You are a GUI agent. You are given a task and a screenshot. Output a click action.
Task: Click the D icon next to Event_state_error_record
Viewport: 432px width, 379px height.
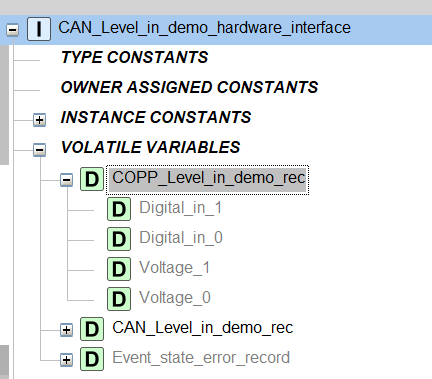pos(92,359)
